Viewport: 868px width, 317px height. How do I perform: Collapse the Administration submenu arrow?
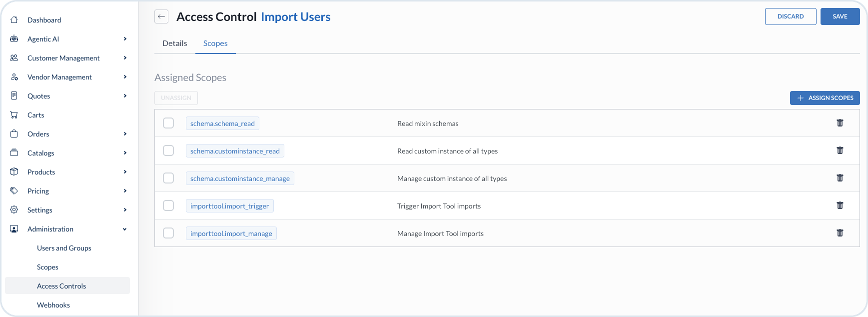pyautogui.click(x=125, y=229)
